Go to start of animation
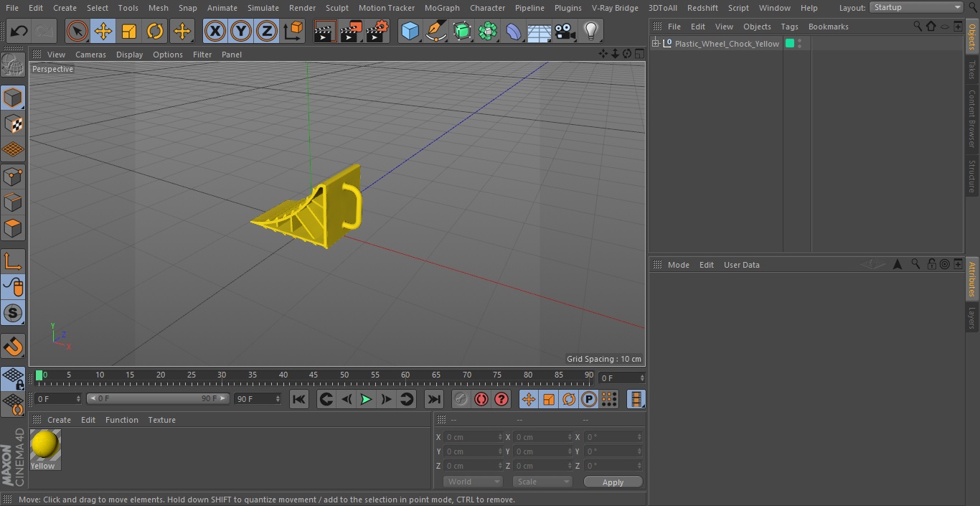 point(299,399)
